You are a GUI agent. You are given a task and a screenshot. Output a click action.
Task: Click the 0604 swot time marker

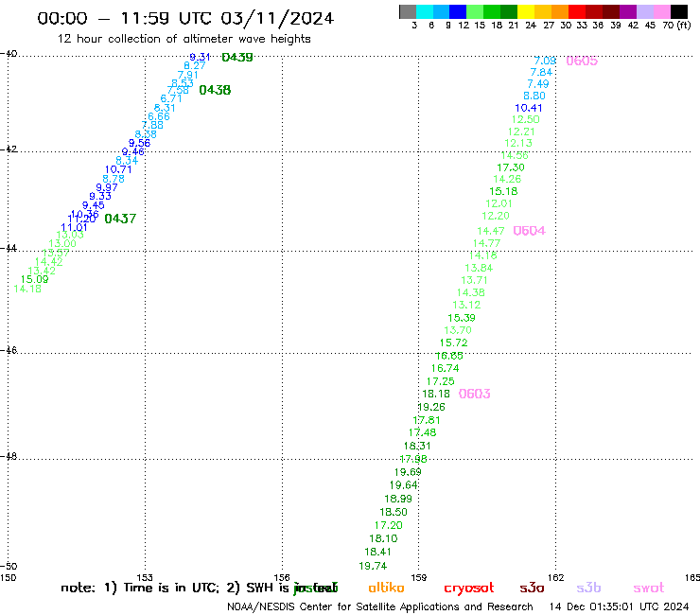click(x=530, y=231)
